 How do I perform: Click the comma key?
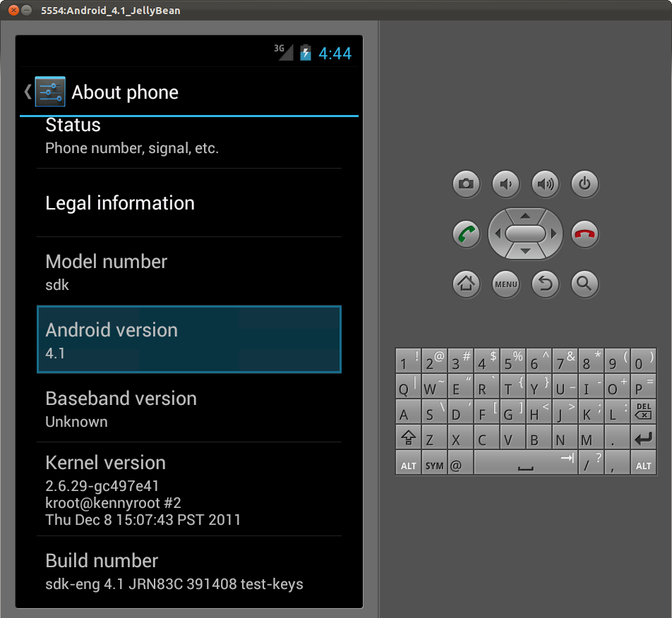point(617,463)
